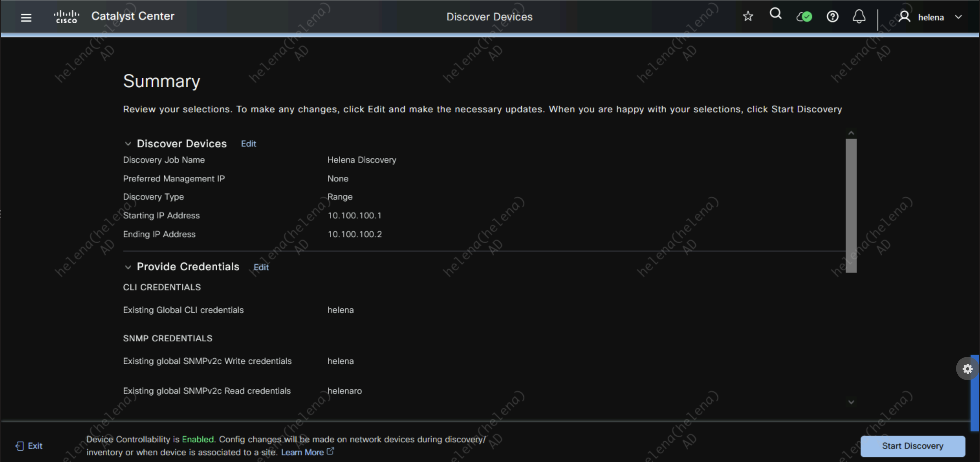980x462 pixels.
Task: Click the settings gear side widget
Action: tap(967, 368)
